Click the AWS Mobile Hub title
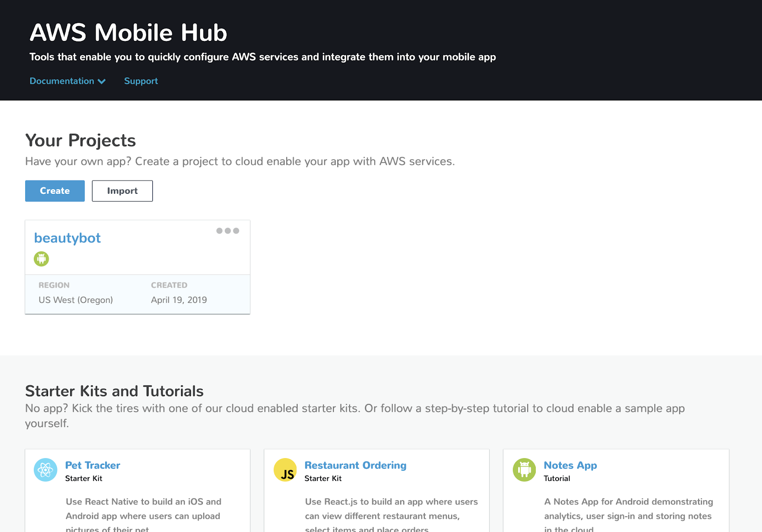This screenshot has height=532, width=762. 129,32
